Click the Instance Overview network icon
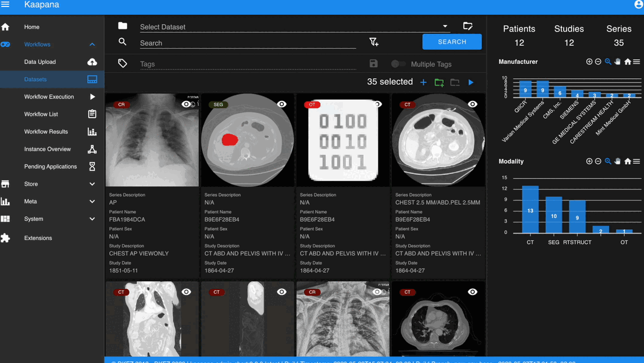 tap(92, 149)
